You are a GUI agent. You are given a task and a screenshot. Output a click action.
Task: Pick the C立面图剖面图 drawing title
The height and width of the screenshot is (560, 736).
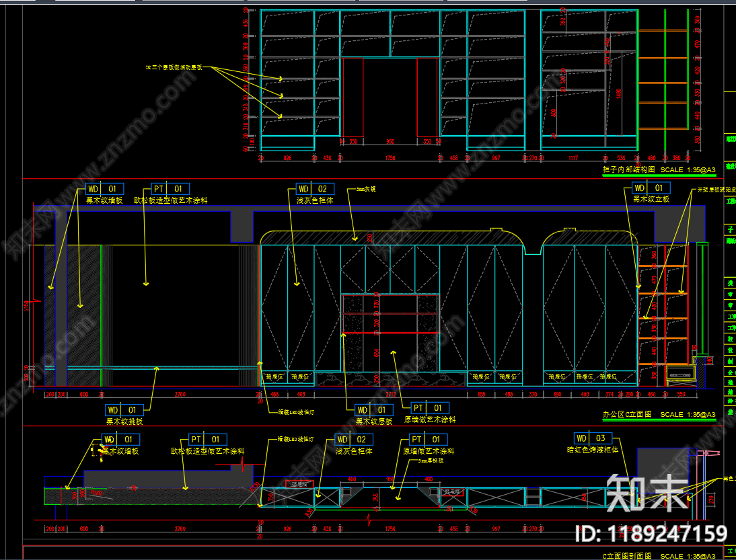pyautogui.click(x=627, y=556)
